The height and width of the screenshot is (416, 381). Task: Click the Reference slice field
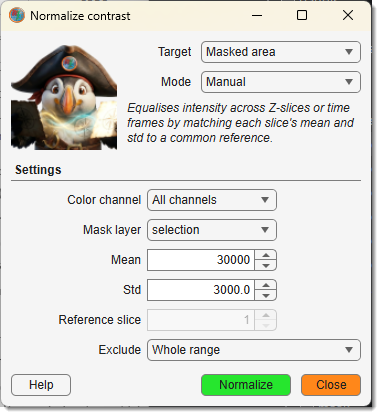(201, 320)
